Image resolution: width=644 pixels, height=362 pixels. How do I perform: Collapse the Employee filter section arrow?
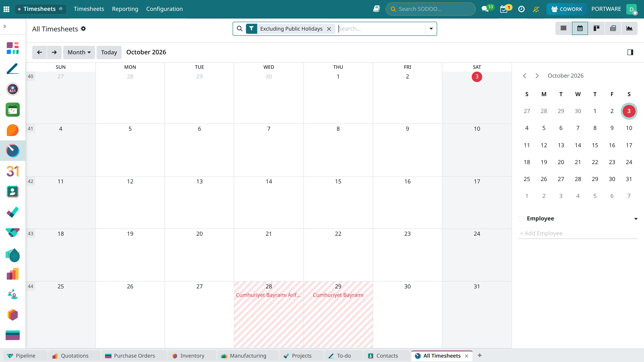636,219
